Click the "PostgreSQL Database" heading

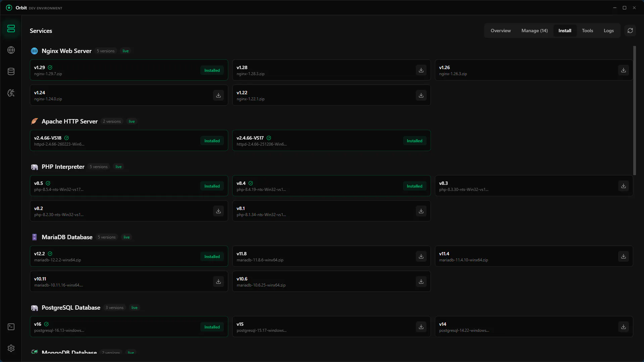(71, 308)
